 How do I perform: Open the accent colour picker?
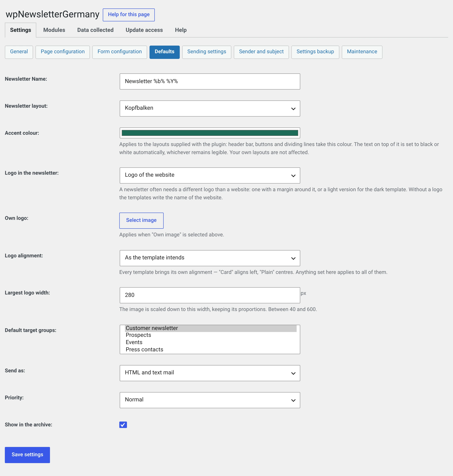(x=210, y=133)
